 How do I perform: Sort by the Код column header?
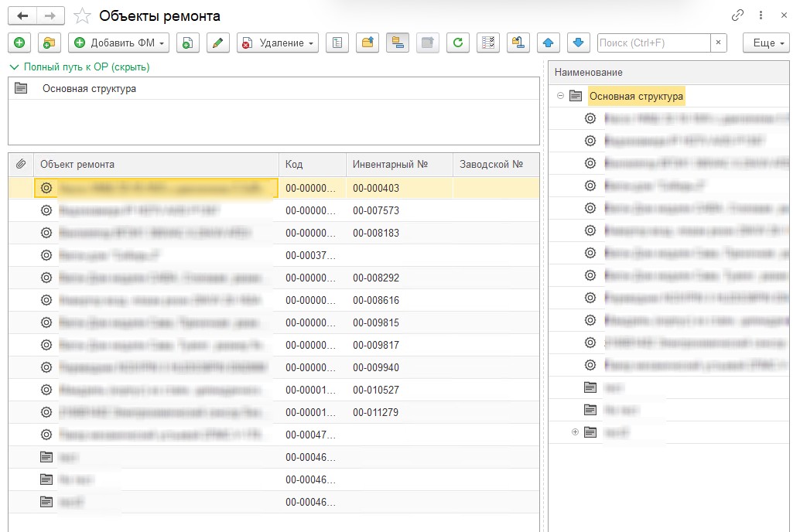[x=313, y=164]
